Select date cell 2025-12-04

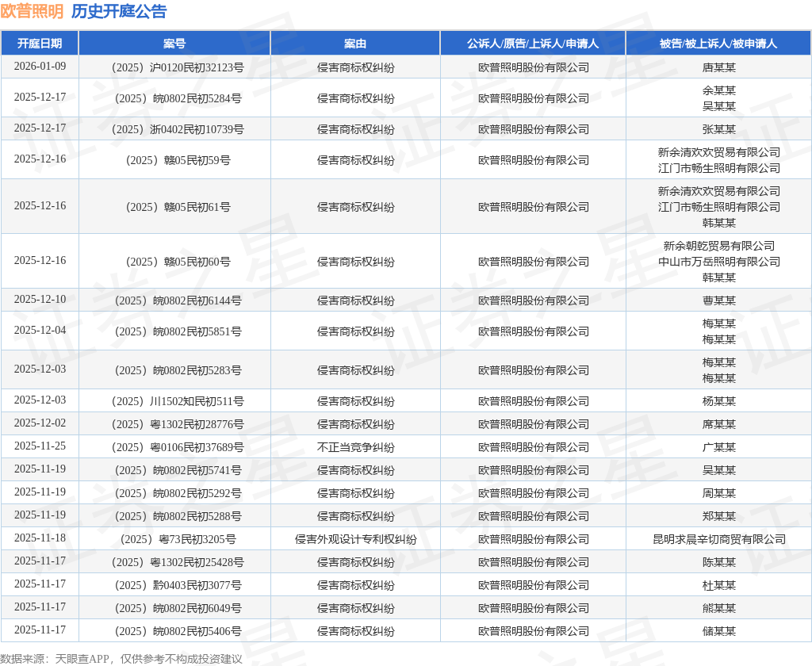(x=40, y=331)
